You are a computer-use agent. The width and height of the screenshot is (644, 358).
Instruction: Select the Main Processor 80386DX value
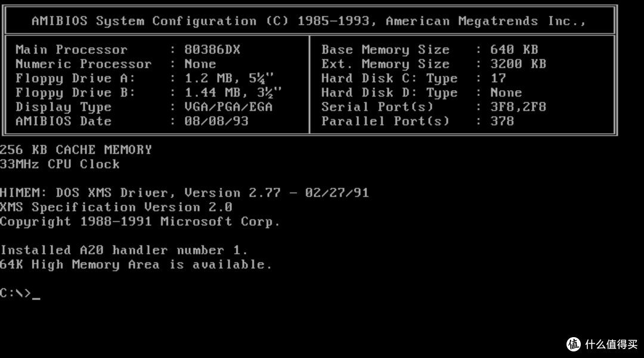point(212,50)
